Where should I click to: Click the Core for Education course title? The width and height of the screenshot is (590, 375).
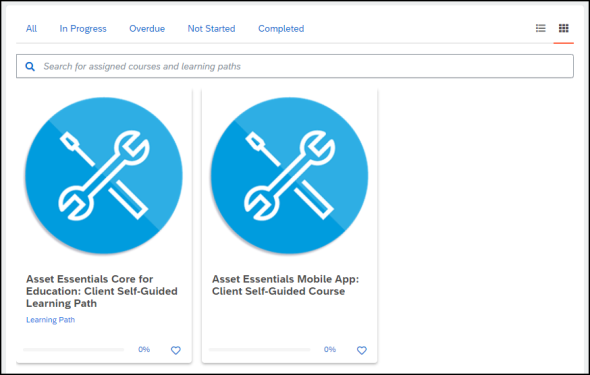tap(102, 291)
